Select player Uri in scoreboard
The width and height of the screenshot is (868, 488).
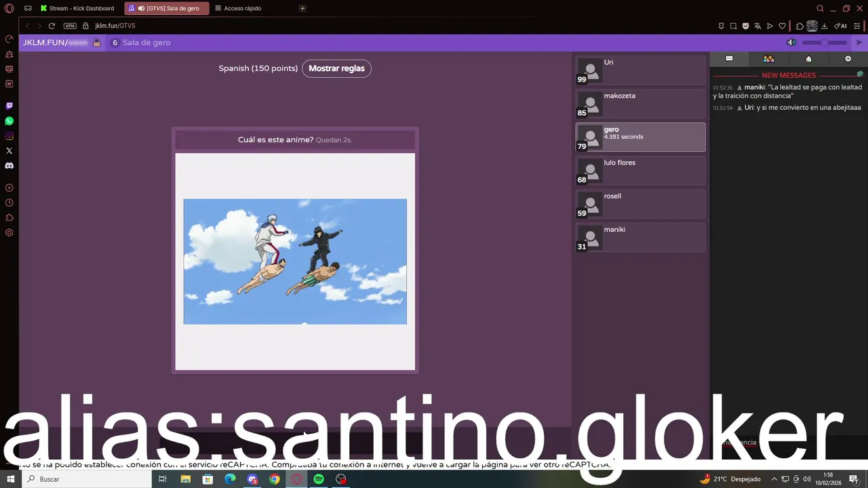(x=641, y=70)
